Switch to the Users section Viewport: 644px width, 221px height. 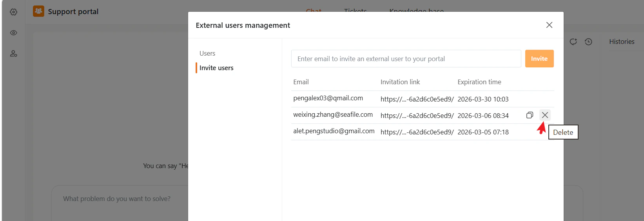click(207, 53)
